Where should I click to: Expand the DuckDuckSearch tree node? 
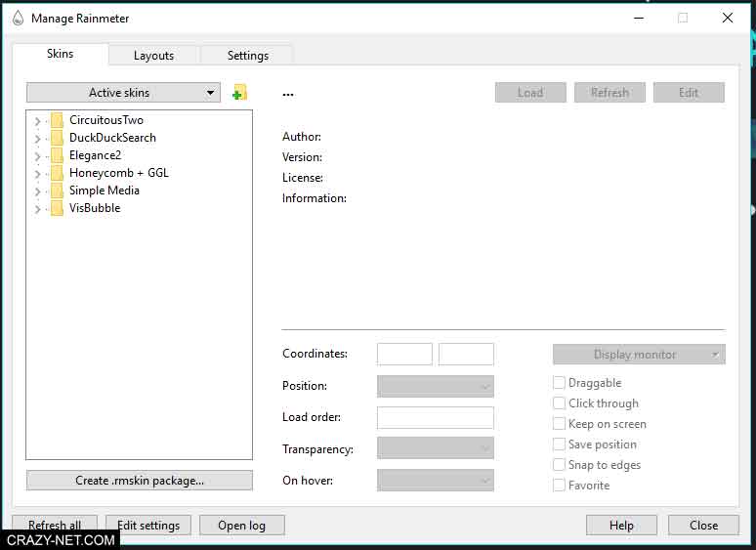point(38,139)
